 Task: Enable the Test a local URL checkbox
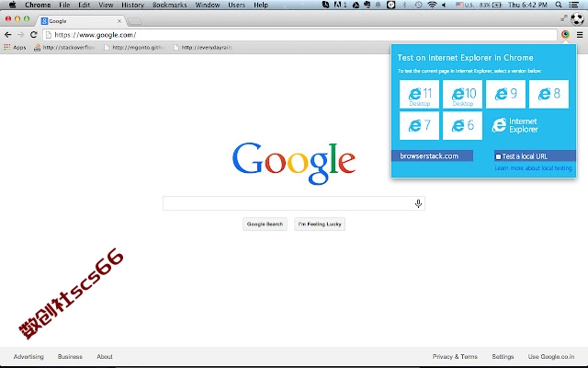[498, 156]
